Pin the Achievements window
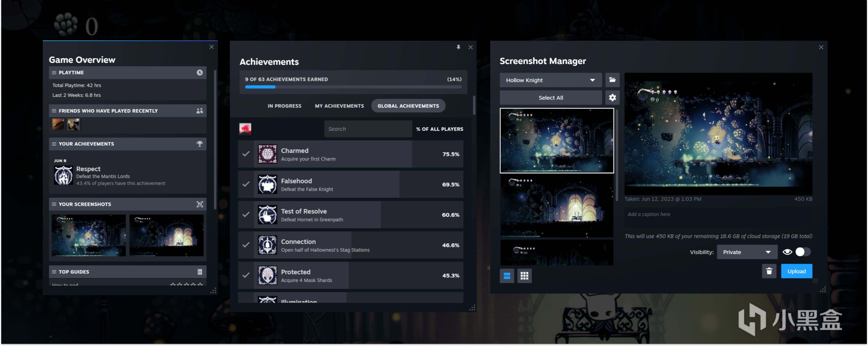The image size is (868, 346). 458,47
